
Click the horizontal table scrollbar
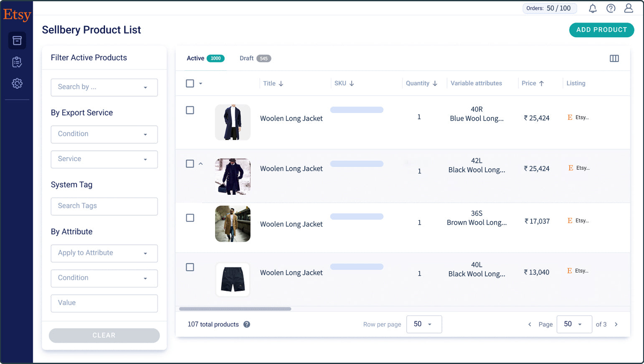click(x=235, y=309)
